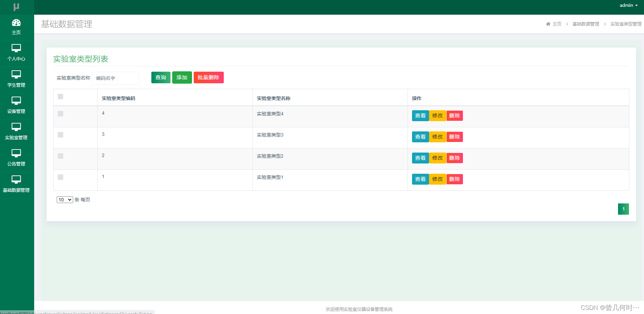Open the admin user dropdown
Screen dimensions: 644x314
629,5
